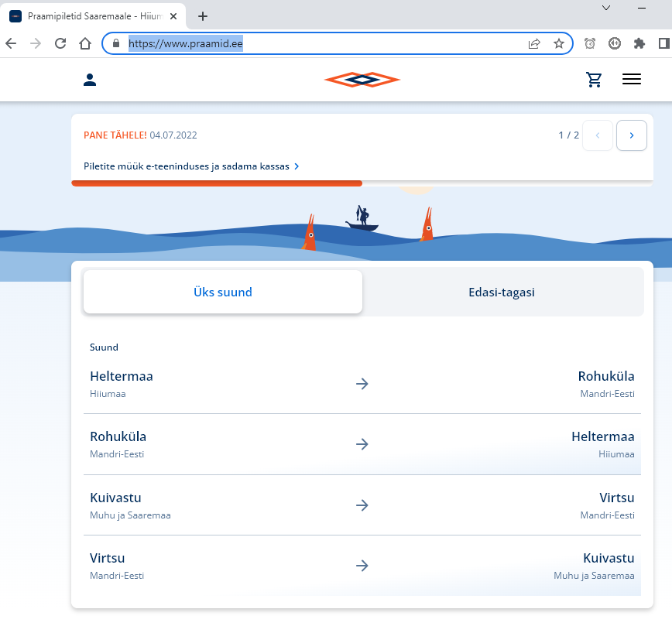Open the hamburger menu
The image size is (672, 633).
(x=631, y=80)
